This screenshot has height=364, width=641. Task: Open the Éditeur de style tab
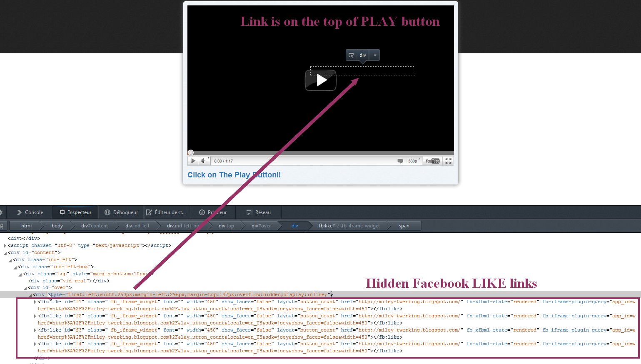(166, 212)
